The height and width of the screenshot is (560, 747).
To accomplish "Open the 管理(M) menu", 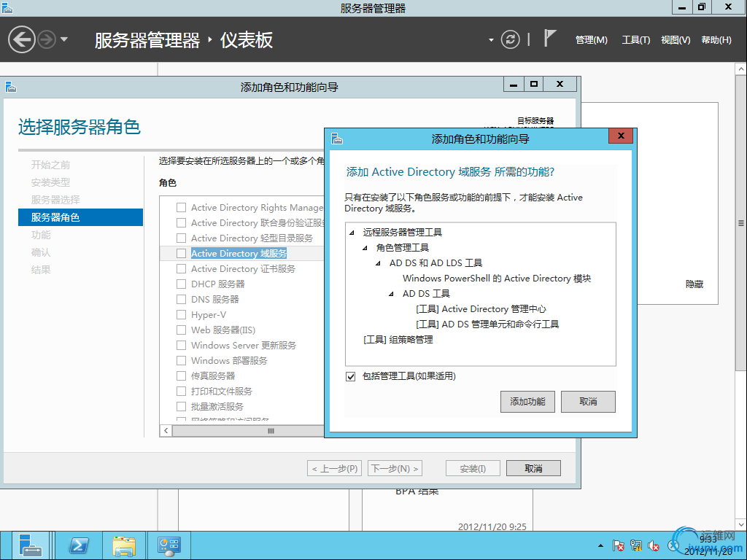I will pos(591,40).
